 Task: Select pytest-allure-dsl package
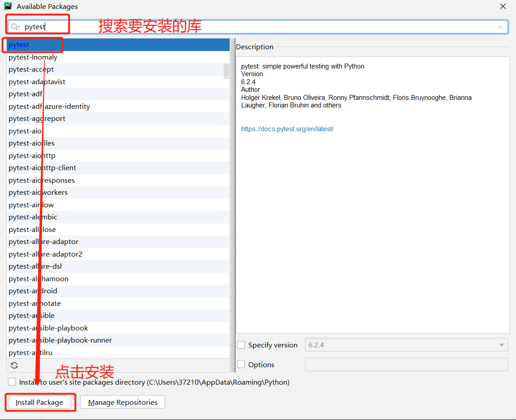tap(118, 266)
